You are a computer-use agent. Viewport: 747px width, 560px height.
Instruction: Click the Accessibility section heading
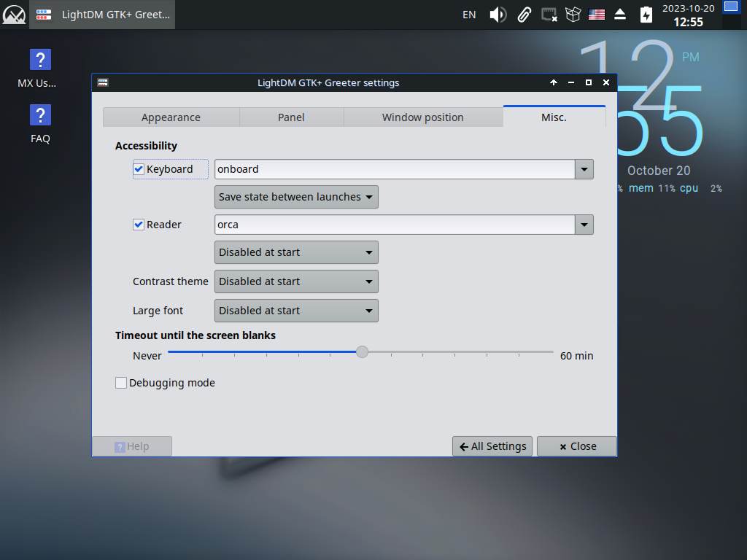coord(146,146)
